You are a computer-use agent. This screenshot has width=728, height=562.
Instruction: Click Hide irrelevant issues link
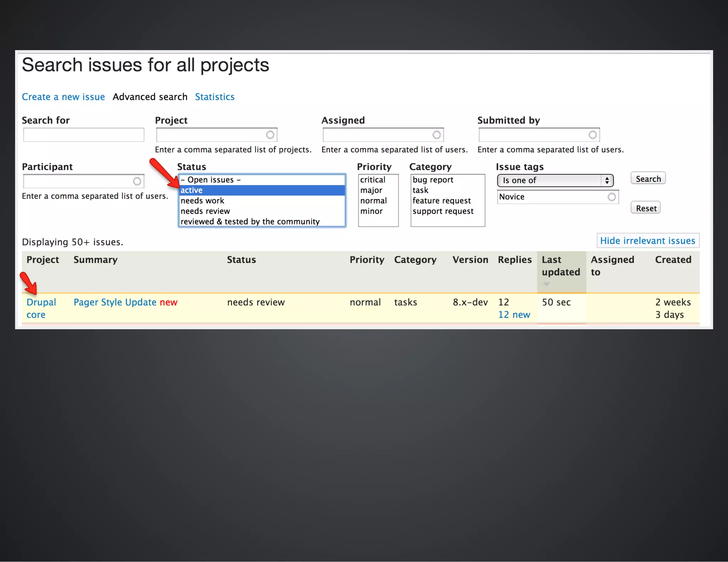(x=647, y=241)
